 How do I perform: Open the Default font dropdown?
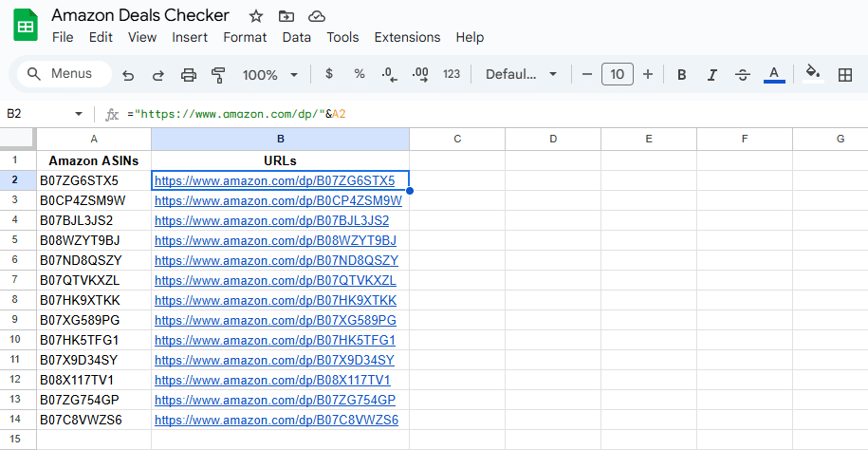(523, 74)
